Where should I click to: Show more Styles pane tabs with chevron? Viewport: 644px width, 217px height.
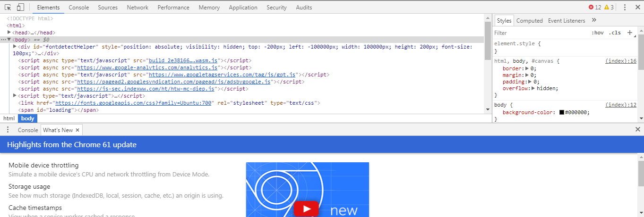coord(594,20)
